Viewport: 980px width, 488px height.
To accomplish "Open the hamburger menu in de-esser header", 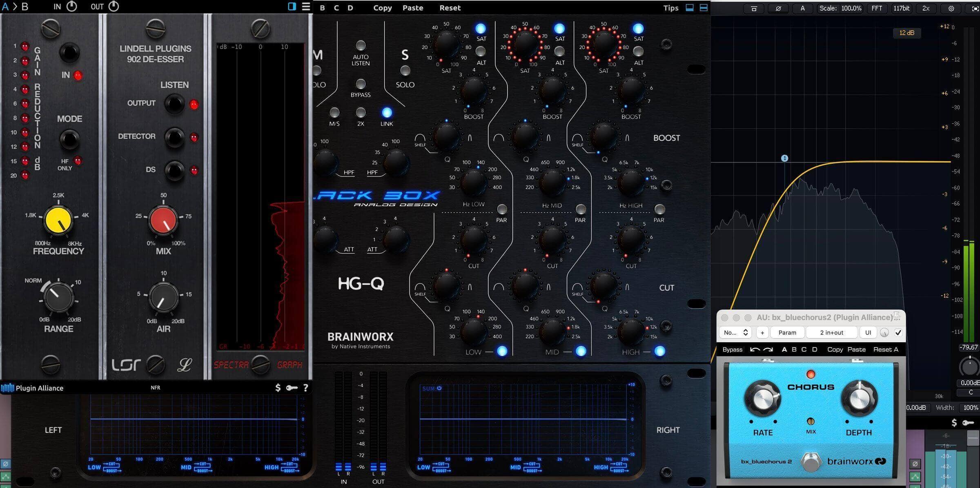I will 306,7.
